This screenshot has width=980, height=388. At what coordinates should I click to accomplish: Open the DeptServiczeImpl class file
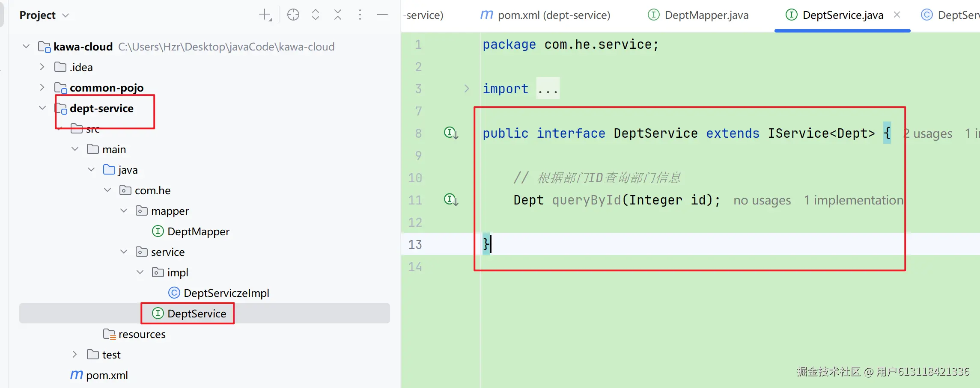[226, 293]
